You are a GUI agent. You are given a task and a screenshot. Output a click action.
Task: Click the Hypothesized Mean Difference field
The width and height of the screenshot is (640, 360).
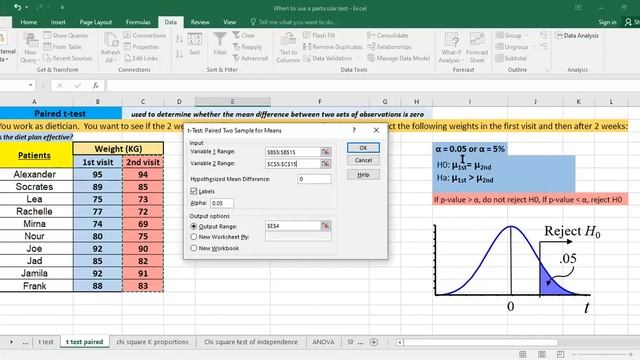click(314, 179)
